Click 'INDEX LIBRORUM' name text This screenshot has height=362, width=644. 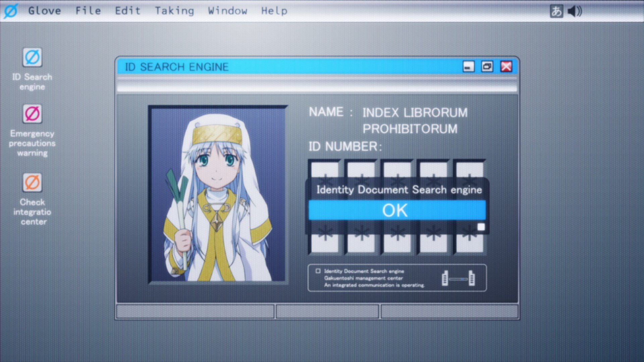click(415, 113)
